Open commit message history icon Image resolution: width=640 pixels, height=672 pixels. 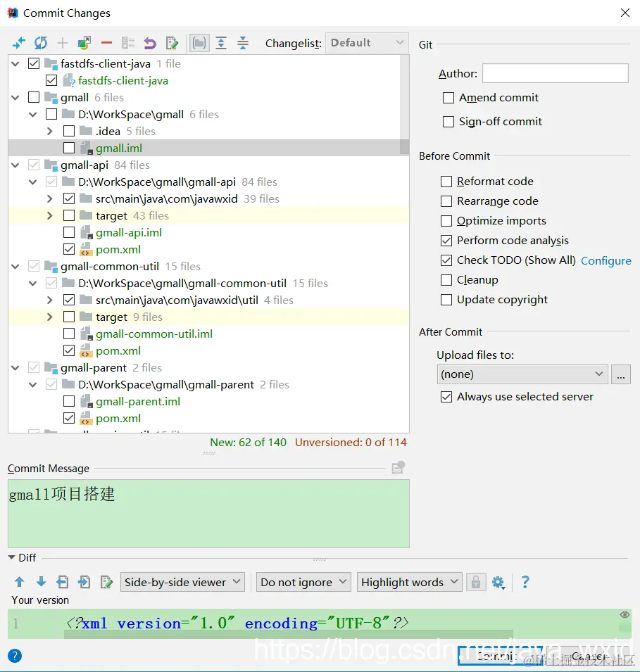tap(398, 467)
